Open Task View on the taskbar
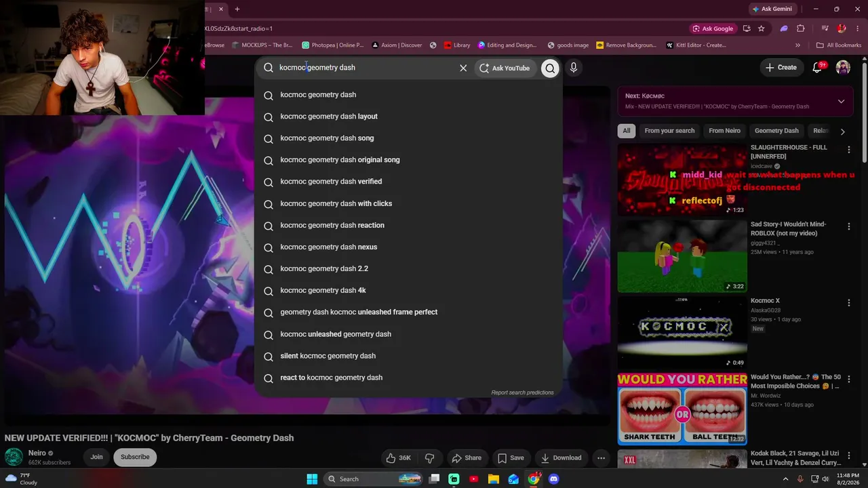Viewport: 868px width, 488px height. [435, 479]
